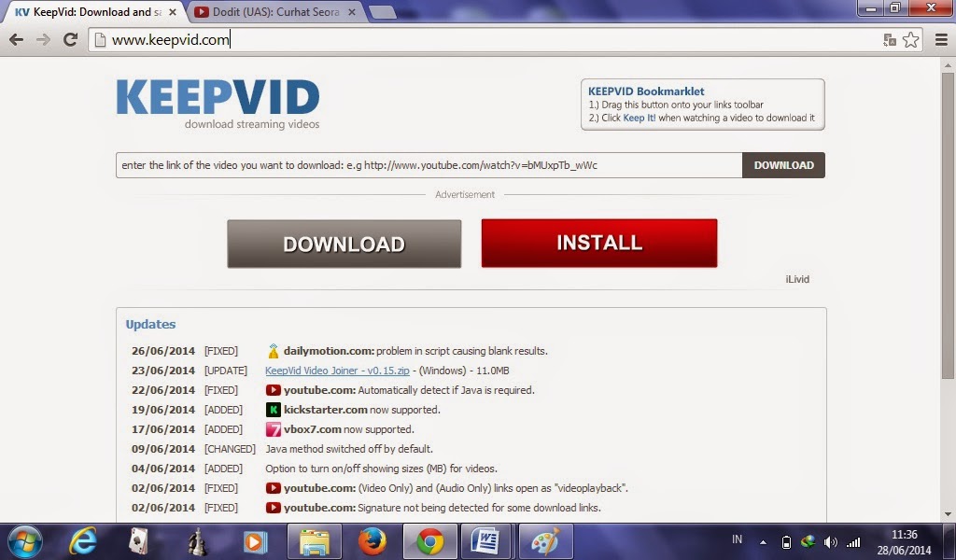The image size is (956, 560).
Task: Open the media player icon in taskbar
Action: tap(256, 541)
